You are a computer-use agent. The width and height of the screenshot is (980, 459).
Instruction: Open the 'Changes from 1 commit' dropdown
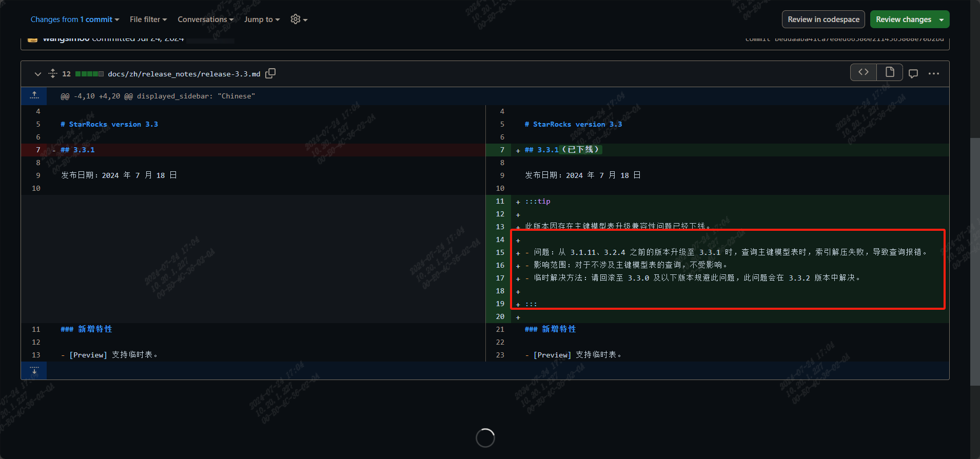pos(75,19)
